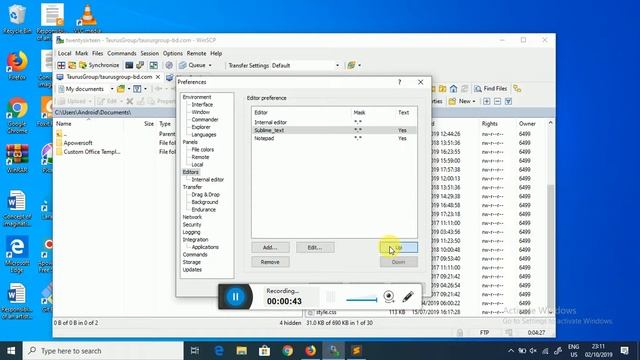Open the Queue dropdown arrow
Screen dimensions: 640x360
point(210,65)
